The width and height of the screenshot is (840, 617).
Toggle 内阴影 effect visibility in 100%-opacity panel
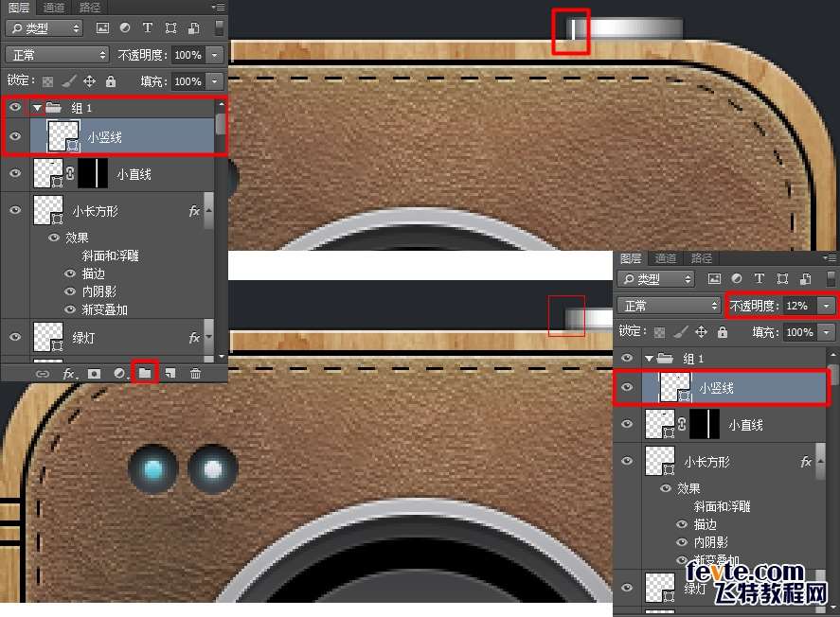click(x=70, y=291)
